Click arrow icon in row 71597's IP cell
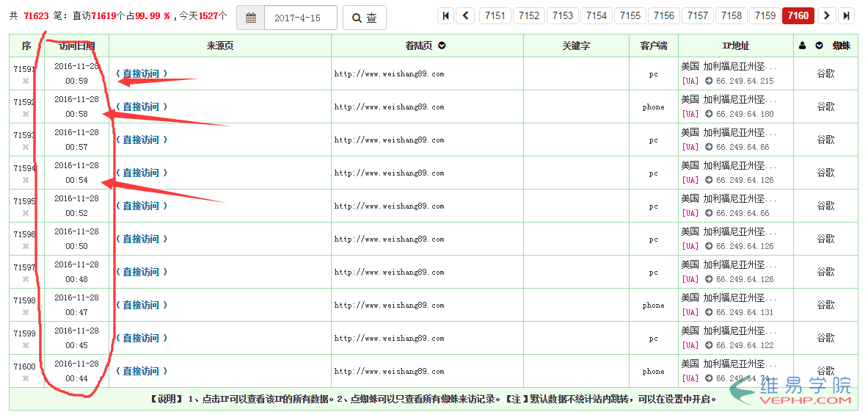 (x=709, y=278)
